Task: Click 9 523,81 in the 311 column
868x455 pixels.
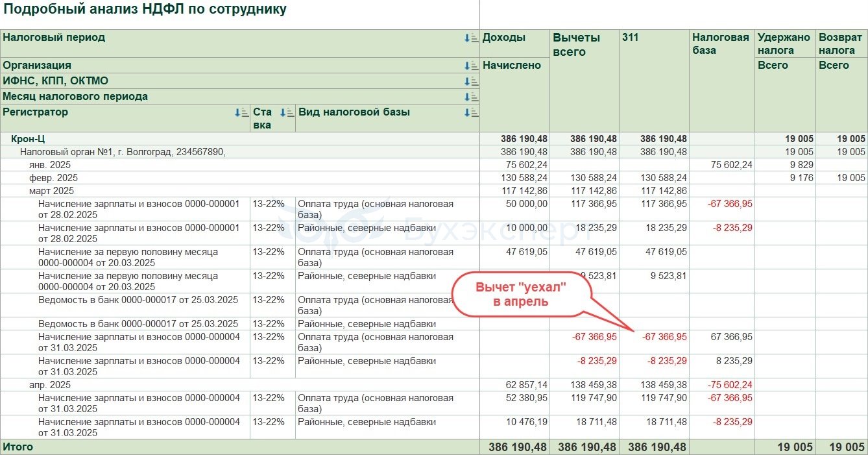Action: [x=668, y=276]
